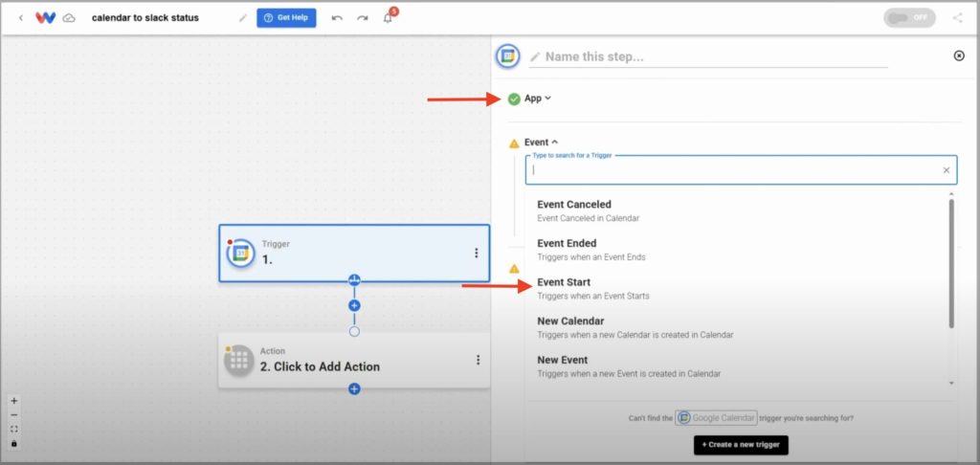Collapse the Event section
Screen dimensions: 980x465
pyautogui.click(x=542, y=142)
